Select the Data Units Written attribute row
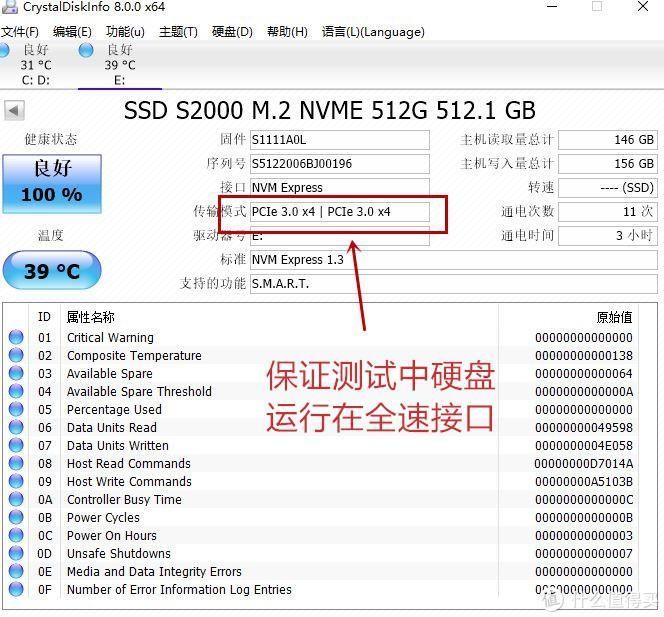This screenshot has height=617, width=664. (322, 445)
